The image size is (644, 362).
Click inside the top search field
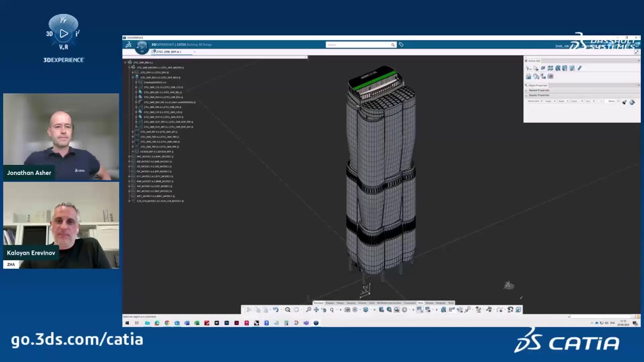tap(358, 45)
